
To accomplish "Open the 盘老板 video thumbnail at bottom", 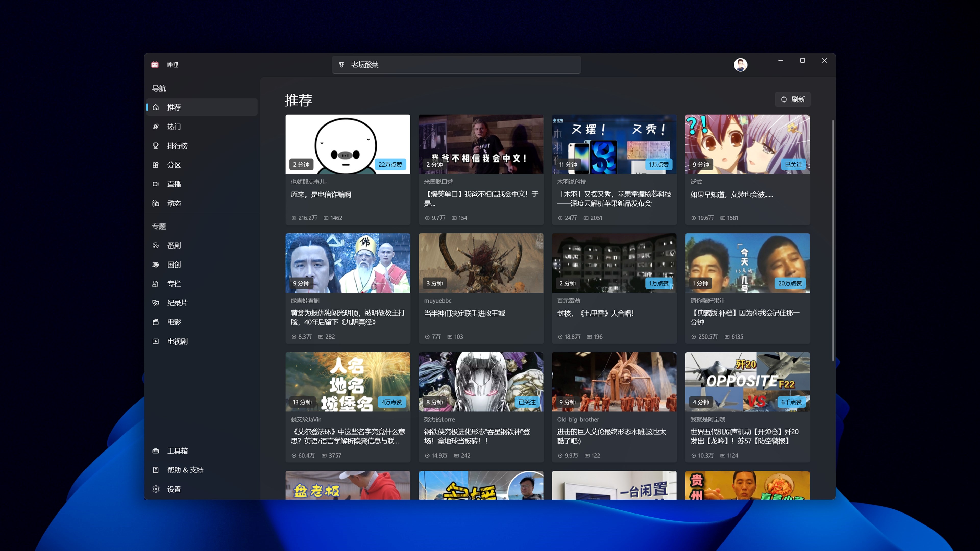I will 348,485.
